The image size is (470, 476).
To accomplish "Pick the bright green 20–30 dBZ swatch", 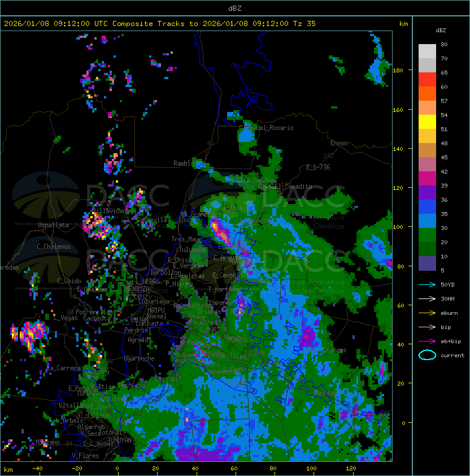I will pyautogui.click(x=427, y=235).
